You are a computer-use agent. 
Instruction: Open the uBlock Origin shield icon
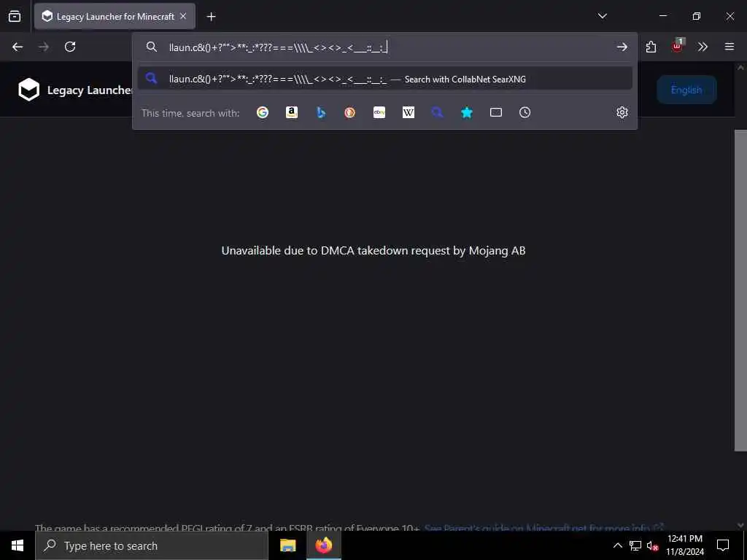point(677,46)
